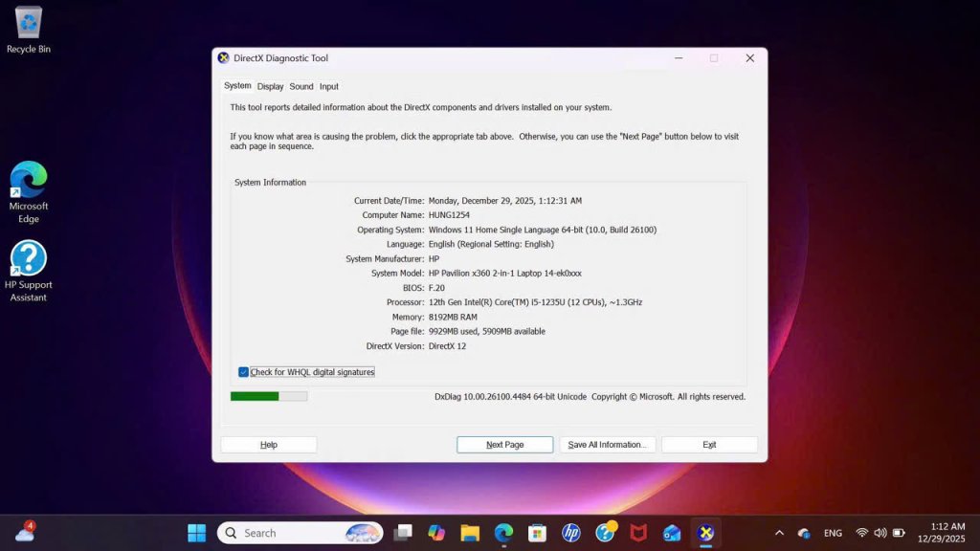Open Microsoft Store taskbar icon
This screenshot has height=551, width=980.
point(537,533)
